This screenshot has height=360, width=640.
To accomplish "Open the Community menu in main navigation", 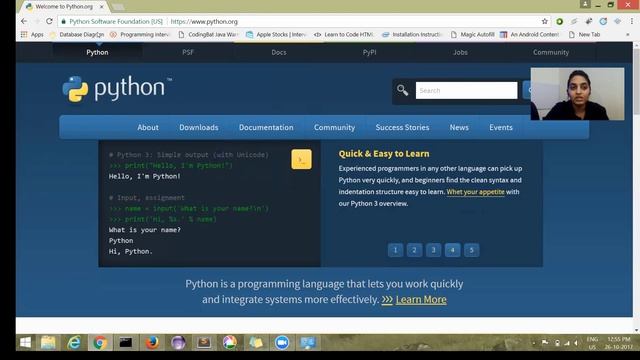I will (334, 127).
